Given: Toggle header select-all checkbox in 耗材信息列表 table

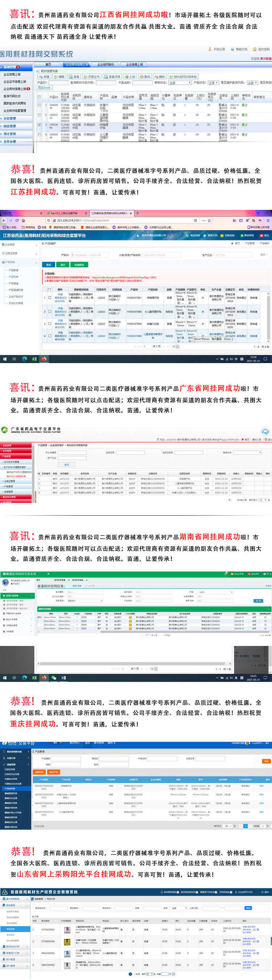Looking at the screenshot, I should [40, 97].
